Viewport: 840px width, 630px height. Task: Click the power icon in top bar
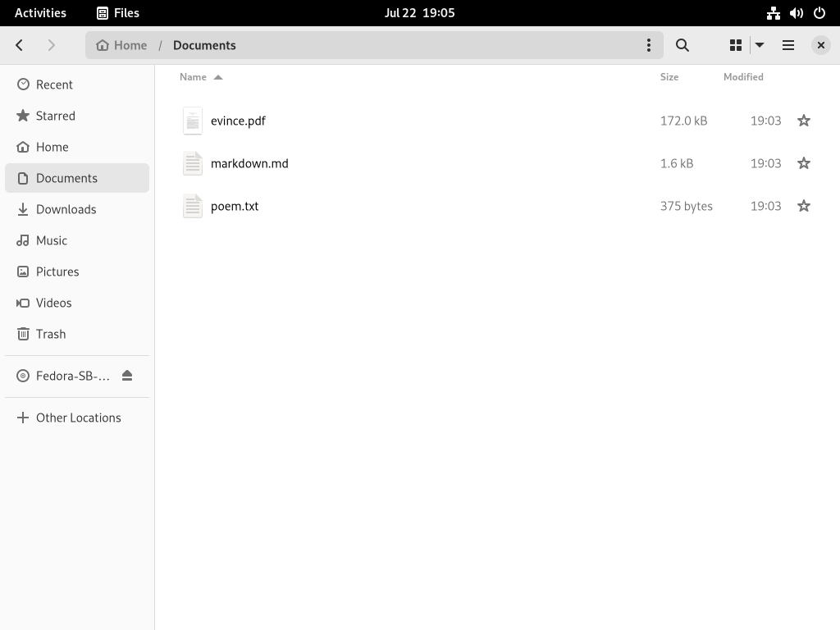[x=819, y=13]
